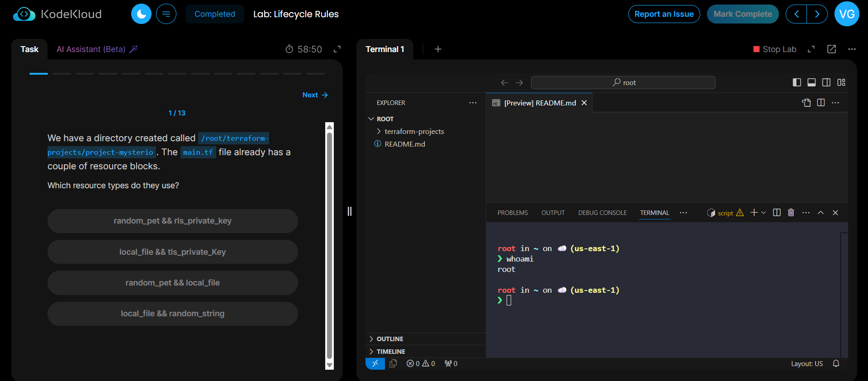Image resolution: width=868 pixels, height=381 pixels.
Task: Select answer local_file && random_string
Action: 172,314
